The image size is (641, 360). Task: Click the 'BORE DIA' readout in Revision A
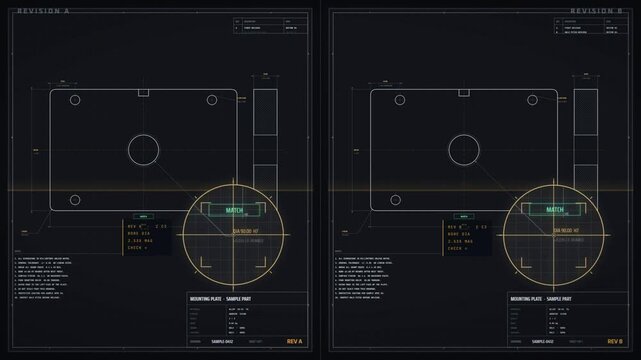139,234
